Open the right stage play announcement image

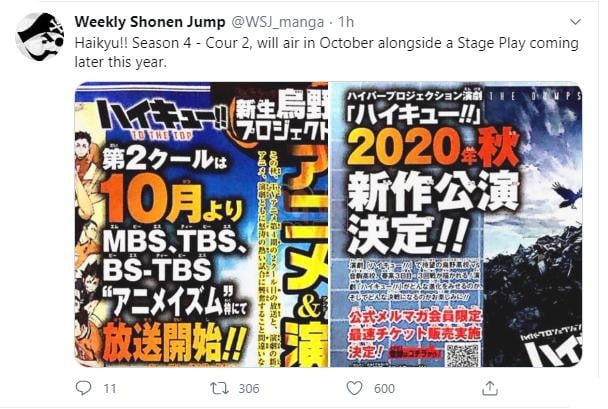click(x=456, y=224)
